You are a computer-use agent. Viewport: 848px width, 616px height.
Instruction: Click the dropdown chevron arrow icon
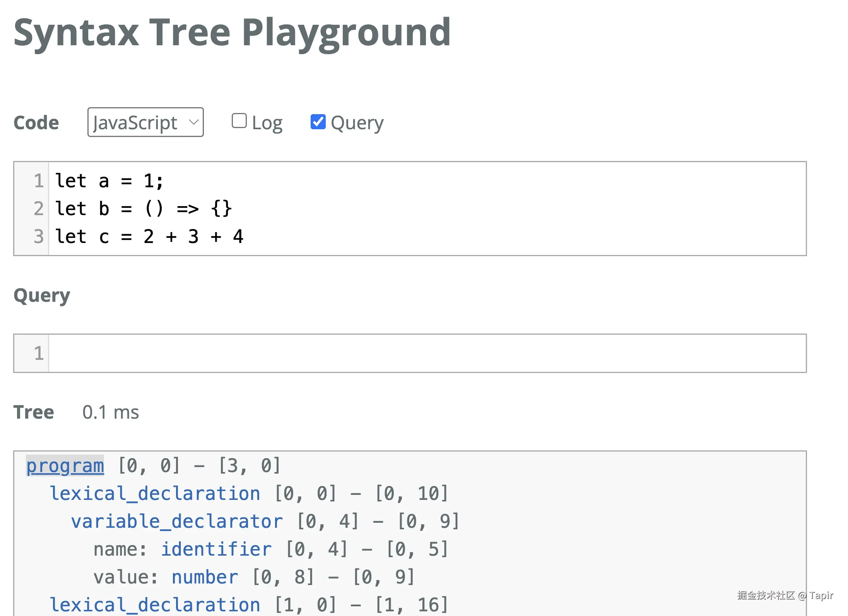tap(194, 122)
